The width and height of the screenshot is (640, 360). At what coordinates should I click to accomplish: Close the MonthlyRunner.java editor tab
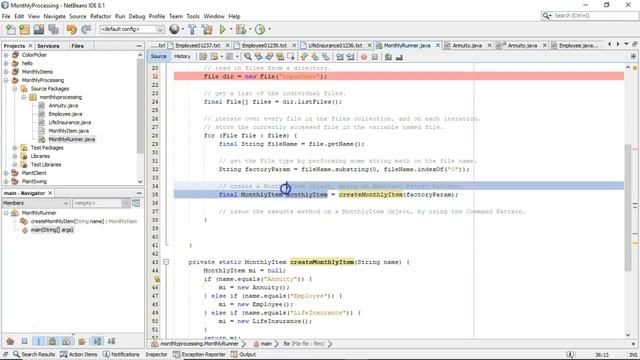438,45
